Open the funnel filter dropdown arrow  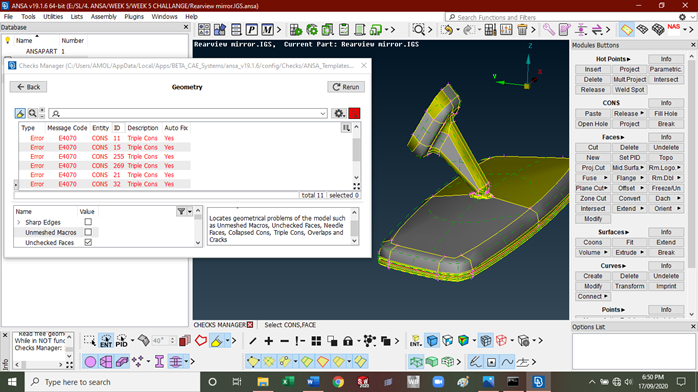point(190,211)
